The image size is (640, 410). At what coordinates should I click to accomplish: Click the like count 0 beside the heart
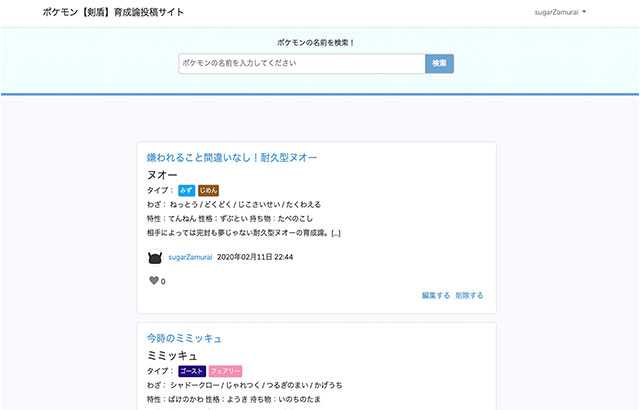pyautogui.click(x=163, y=281)
